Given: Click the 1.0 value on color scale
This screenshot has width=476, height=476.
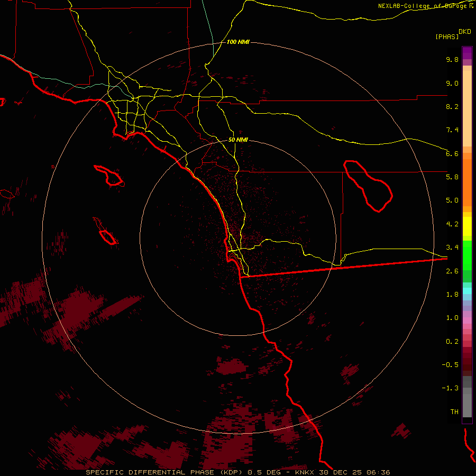Looking at the screenshot, I should [452, 318].
